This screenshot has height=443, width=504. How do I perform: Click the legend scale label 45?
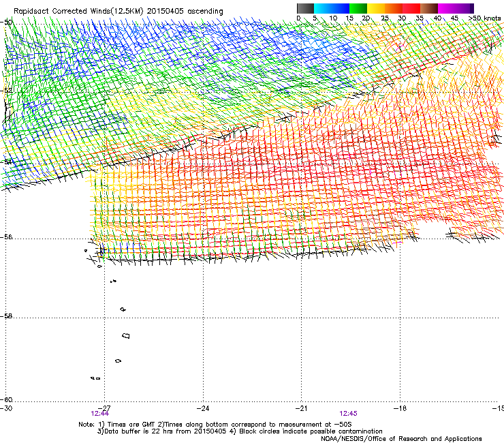click(454, 18)
